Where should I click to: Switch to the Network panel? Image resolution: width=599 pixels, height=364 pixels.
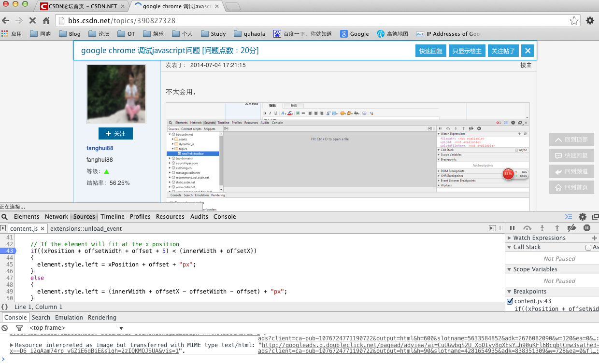click(57, 217)
